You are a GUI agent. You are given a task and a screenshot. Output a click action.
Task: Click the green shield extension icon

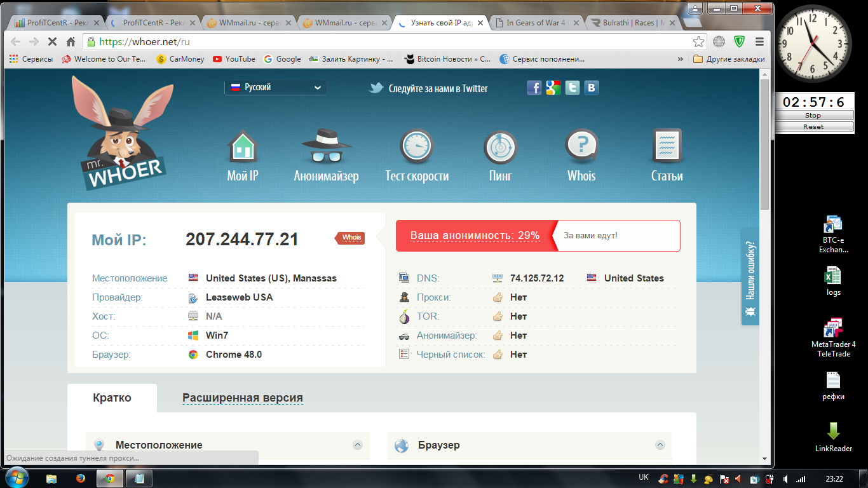tap(739, 42)
